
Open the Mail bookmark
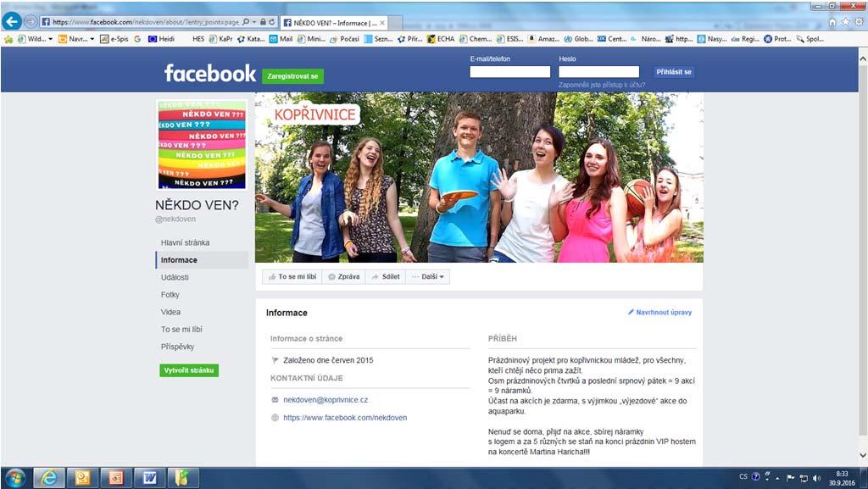coord(281,39)
